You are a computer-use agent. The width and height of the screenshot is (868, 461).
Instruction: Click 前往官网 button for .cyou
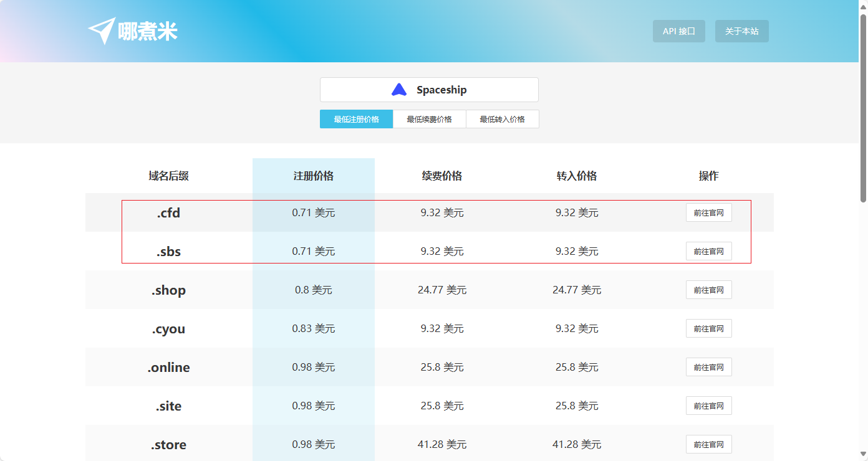coord(709,328)
